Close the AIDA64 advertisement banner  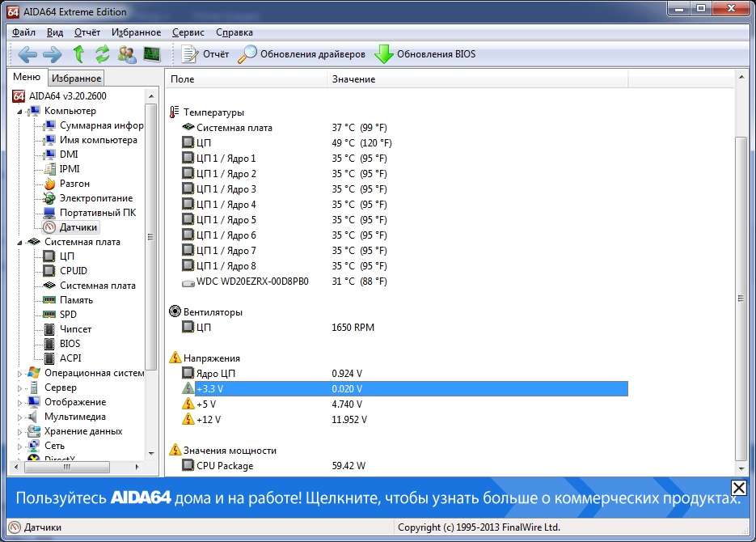pos(739,488)
